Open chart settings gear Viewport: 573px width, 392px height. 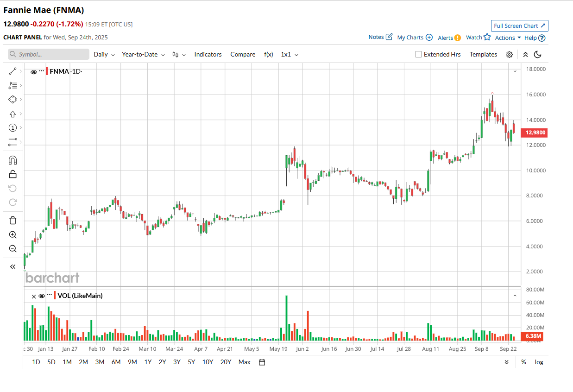pos(509,54)
